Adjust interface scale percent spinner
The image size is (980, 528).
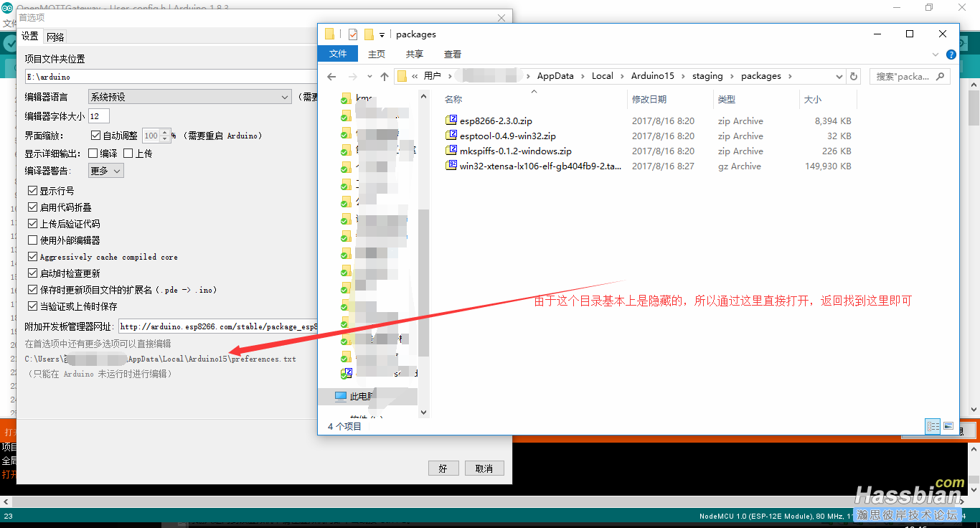166,135
